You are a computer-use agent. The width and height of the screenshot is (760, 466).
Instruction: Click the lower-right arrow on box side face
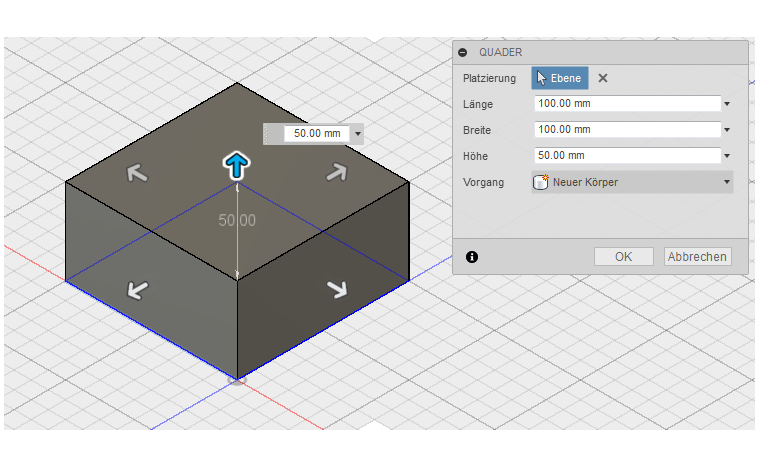(337, 289)
